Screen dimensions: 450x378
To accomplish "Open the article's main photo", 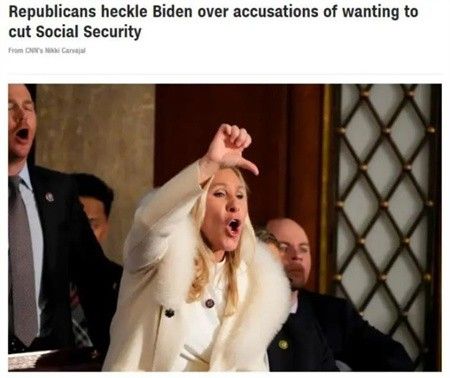I will [225, 228].
